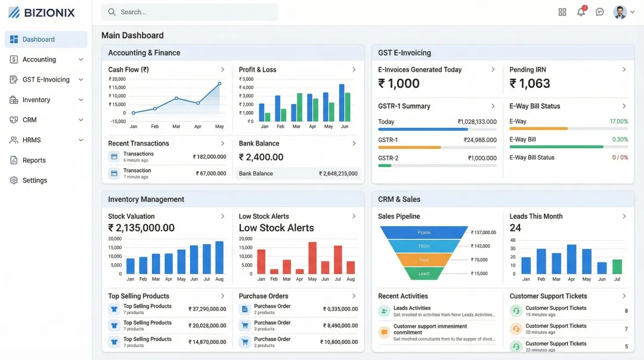Open the apps grid icon
The image size is (644, 360).
[x=562, y=12]
